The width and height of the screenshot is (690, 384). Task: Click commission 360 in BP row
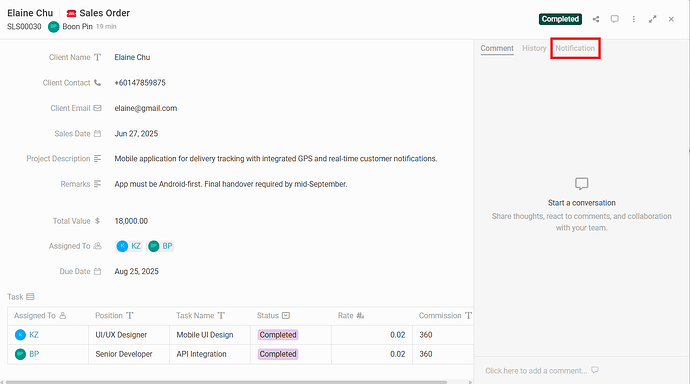(426, 354)
